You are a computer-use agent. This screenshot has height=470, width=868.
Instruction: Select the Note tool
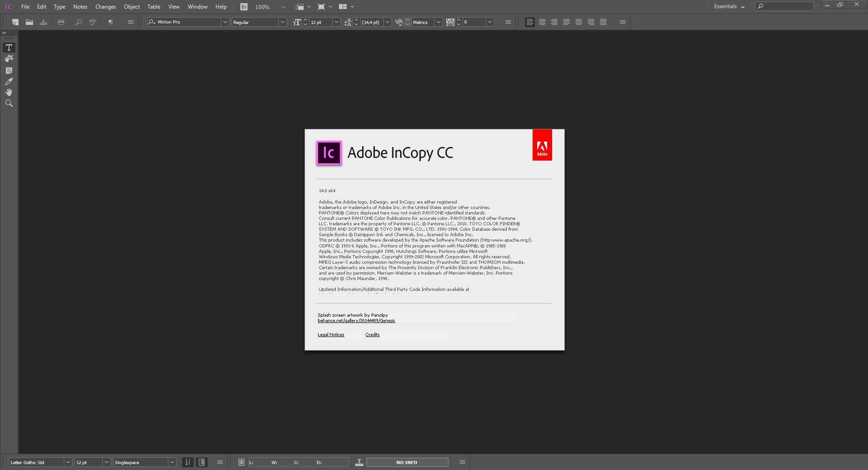pyautogui.click(x=9, y=71)
